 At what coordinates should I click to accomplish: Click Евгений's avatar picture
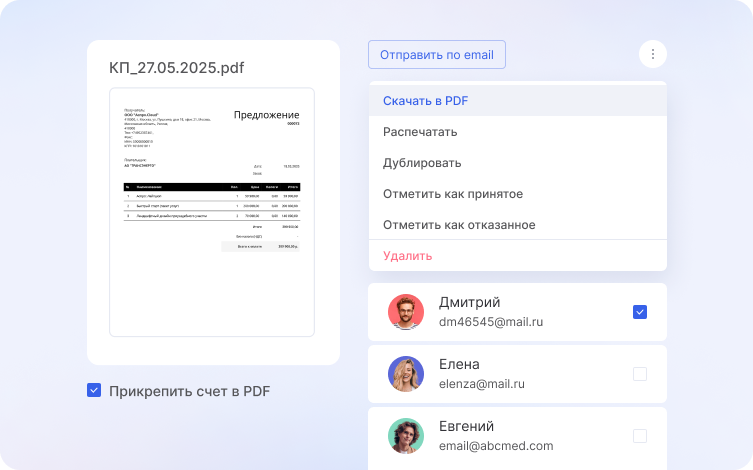406,436
